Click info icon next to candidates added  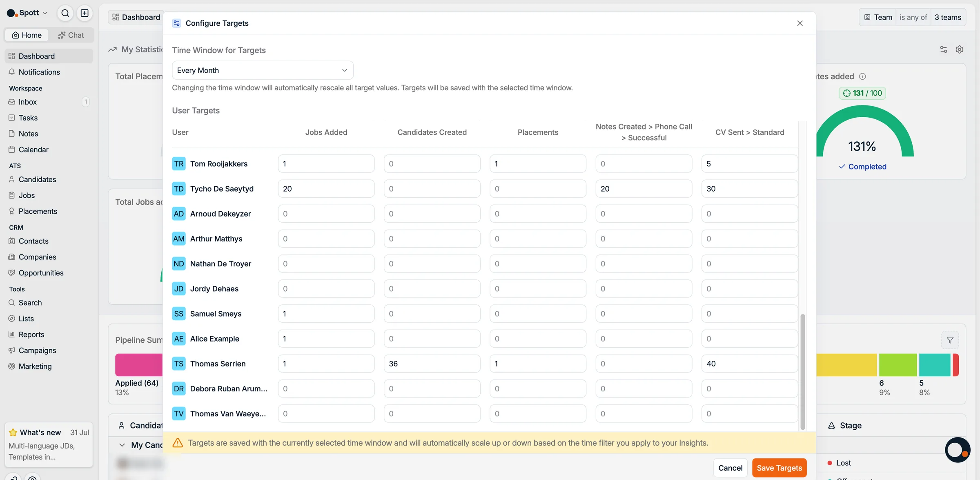point(862,76)
